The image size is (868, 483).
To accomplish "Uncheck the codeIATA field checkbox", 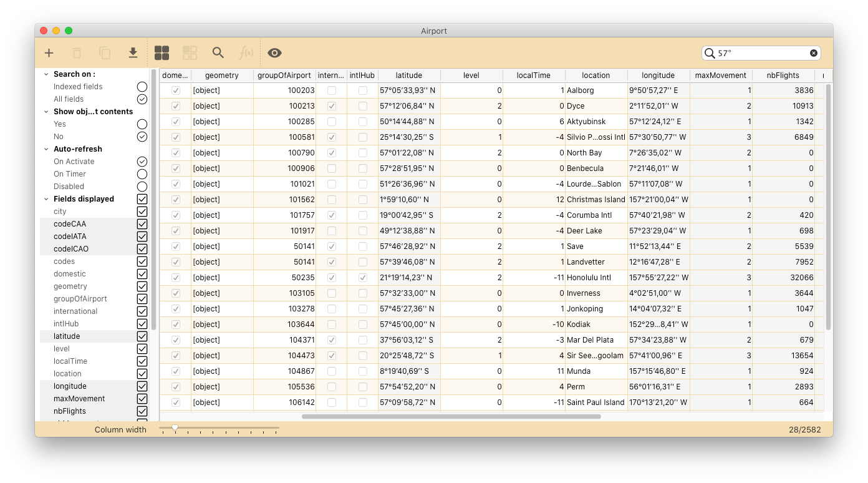I will click(x=142, y=237).
